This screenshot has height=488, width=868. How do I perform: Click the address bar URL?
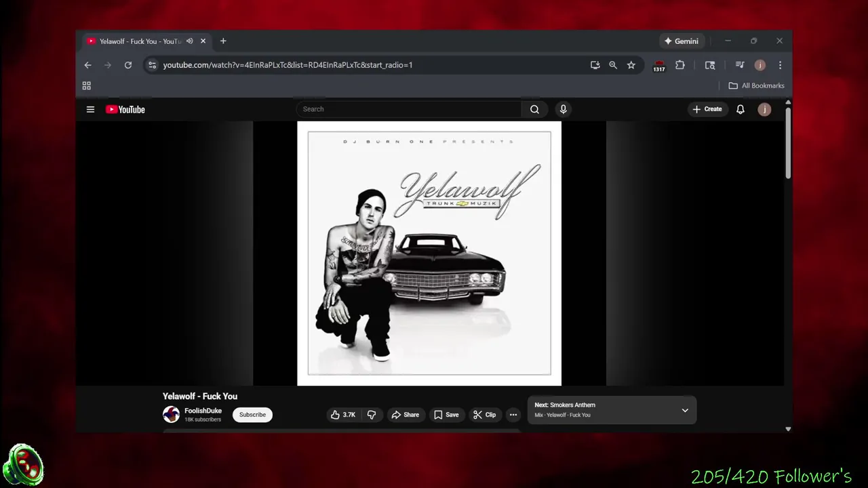point(288,65)
